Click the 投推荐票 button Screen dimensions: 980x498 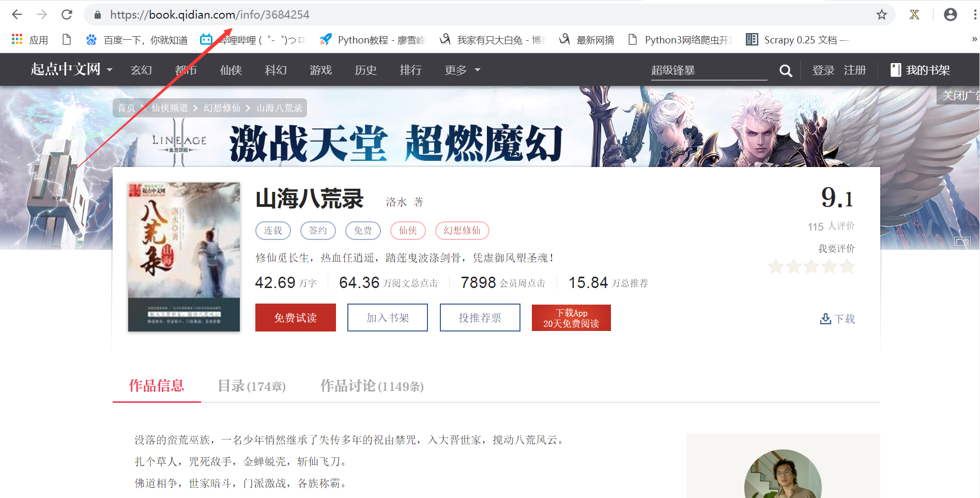pos(480,318)
